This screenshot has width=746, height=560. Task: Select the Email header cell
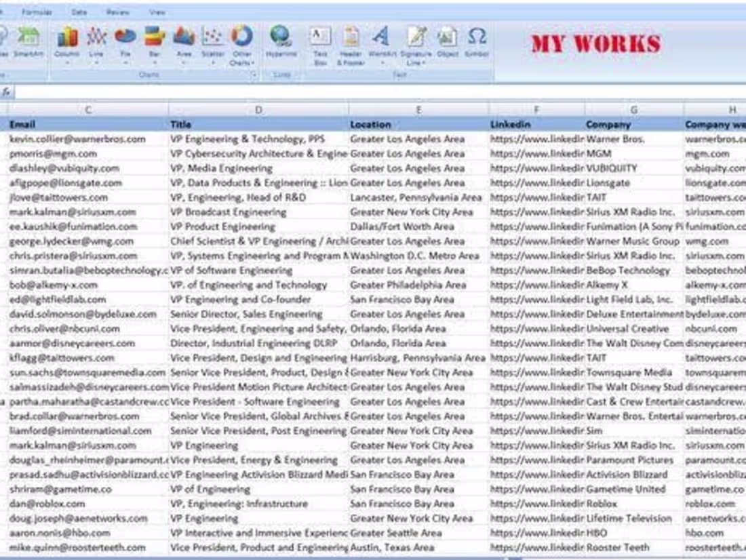(x=88, y=125)
